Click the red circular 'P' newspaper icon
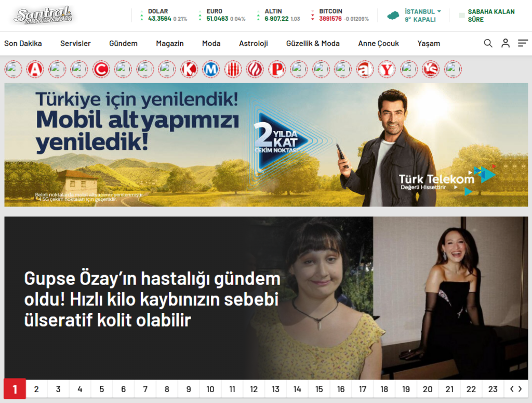 (277, 69)
